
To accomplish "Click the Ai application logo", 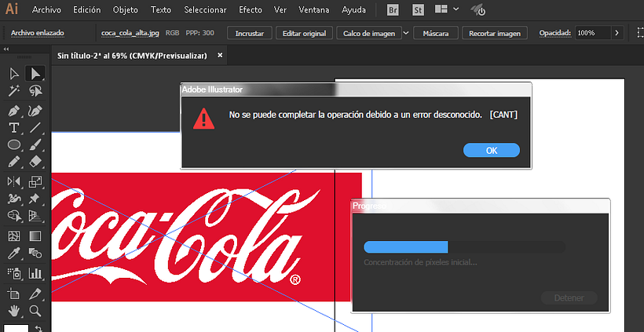I will 12,9.
